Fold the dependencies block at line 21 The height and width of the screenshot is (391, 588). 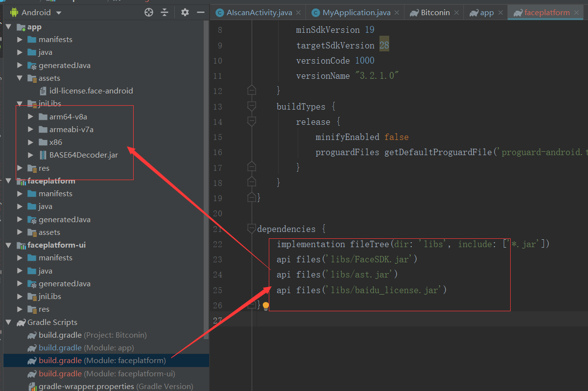(252, 229)
